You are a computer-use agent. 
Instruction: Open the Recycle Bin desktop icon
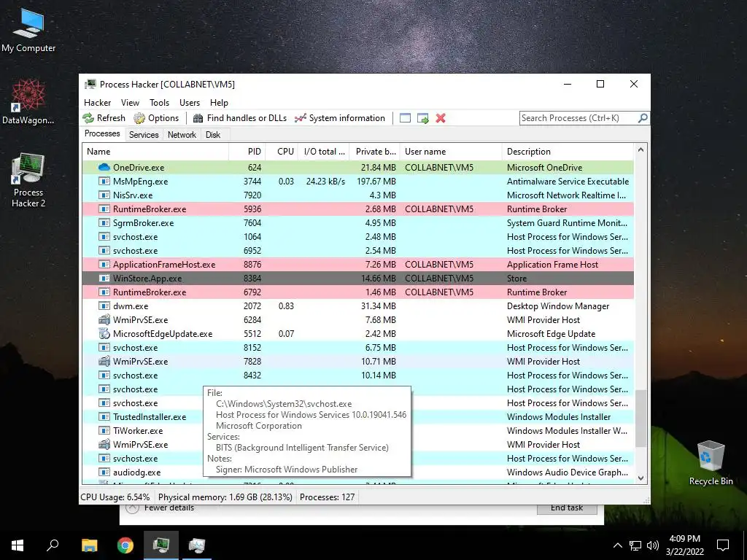[711, 463]
